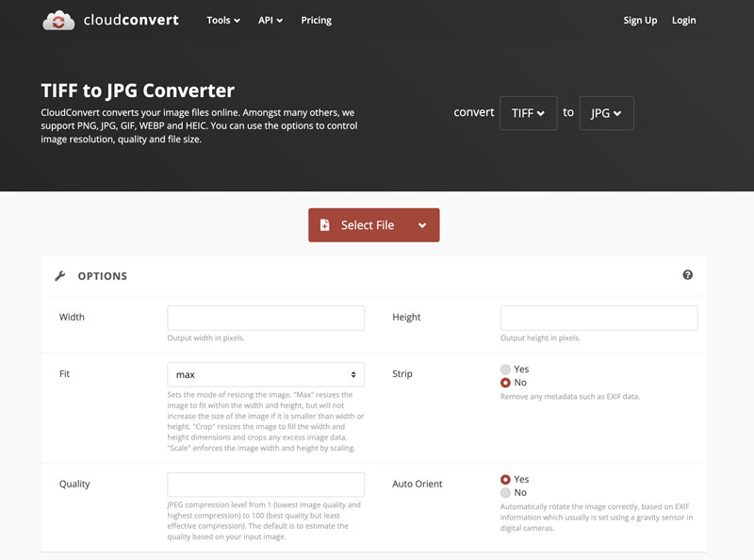Screen dimensions: 754x560
Task: Click the Select File button
Action: 373,224
